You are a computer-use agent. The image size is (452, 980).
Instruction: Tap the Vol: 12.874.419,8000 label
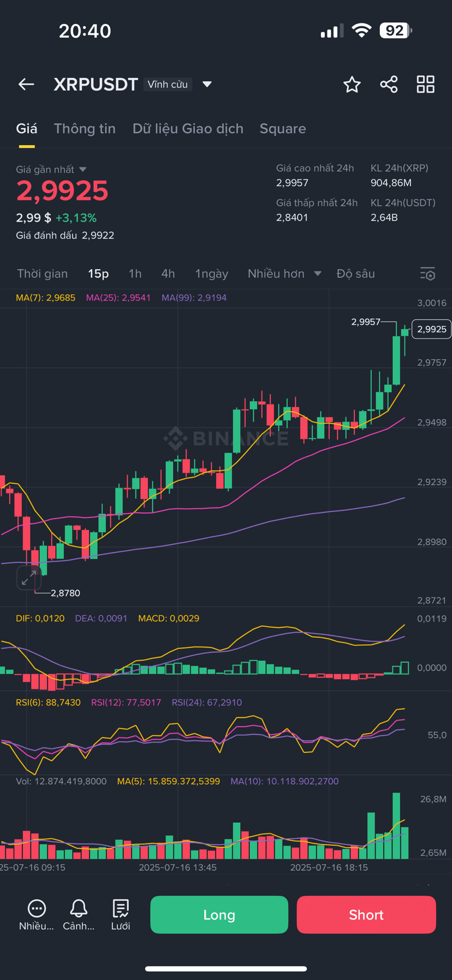[x=61, y=781]
